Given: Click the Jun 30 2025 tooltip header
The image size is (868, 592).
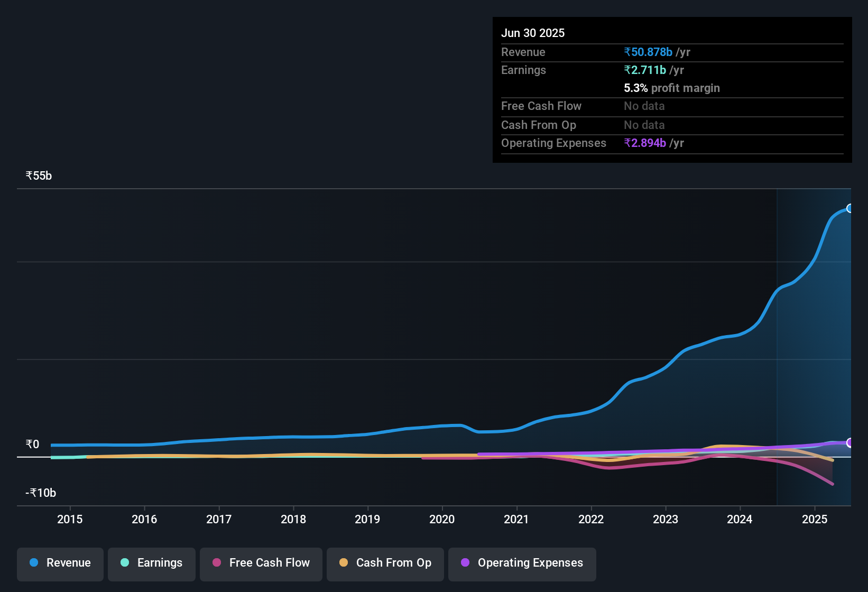Looking at the screenshot, I should [533, 33].
